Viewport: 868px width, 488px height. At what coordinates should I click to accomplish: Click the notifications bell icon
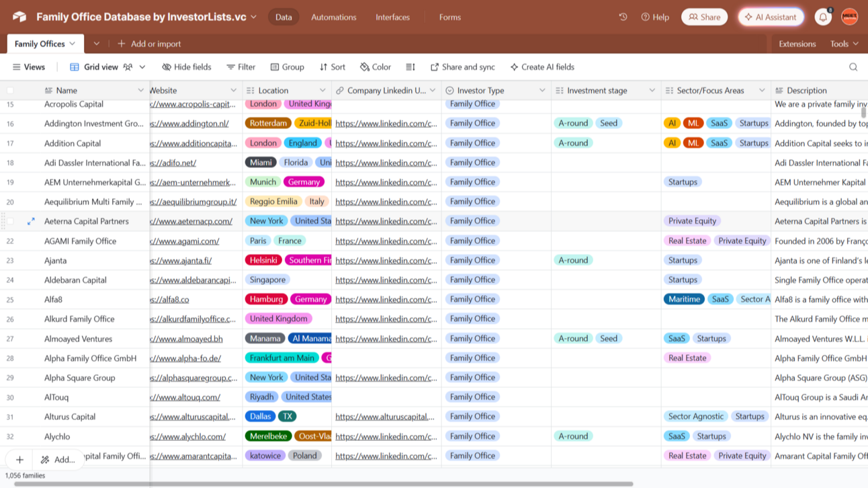tap(822, 17)
